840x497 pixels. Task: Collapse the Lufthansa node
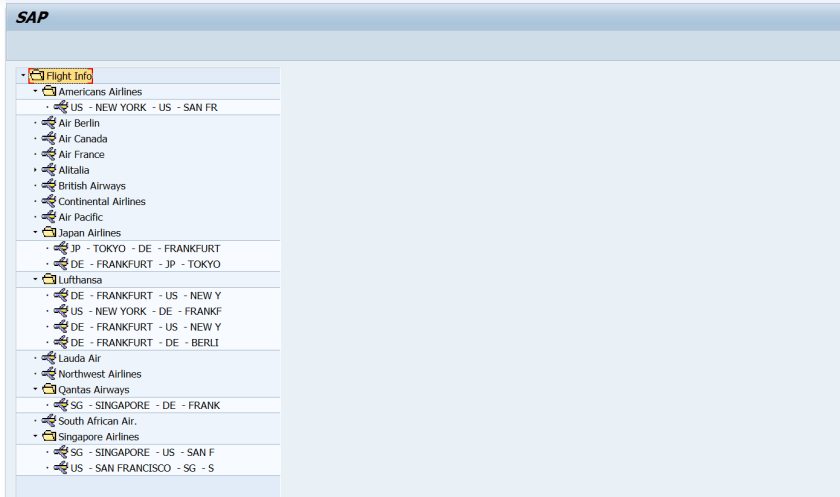(35, 280)
